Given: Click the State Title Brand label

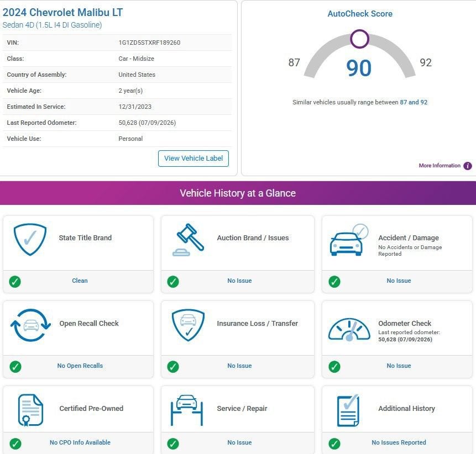Looking at the screenshot, I should pos(85,237).
